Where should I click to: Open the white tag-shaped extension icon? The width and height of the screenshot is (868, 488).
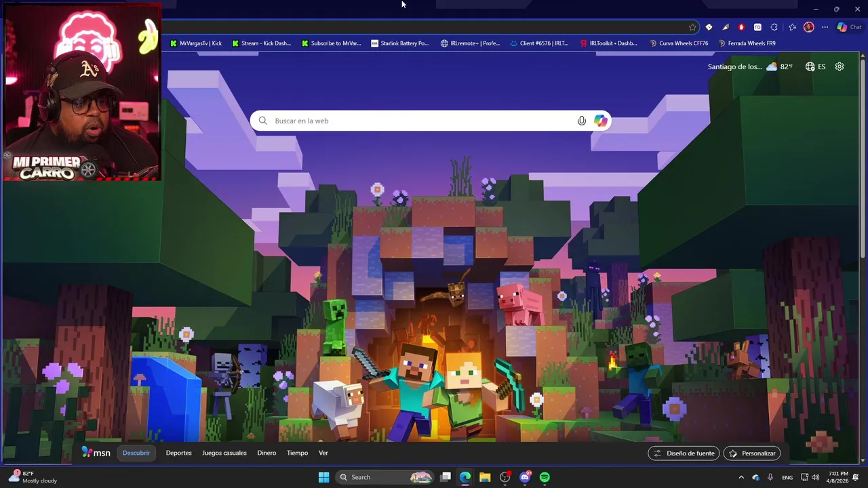click(x=709, y=27)
